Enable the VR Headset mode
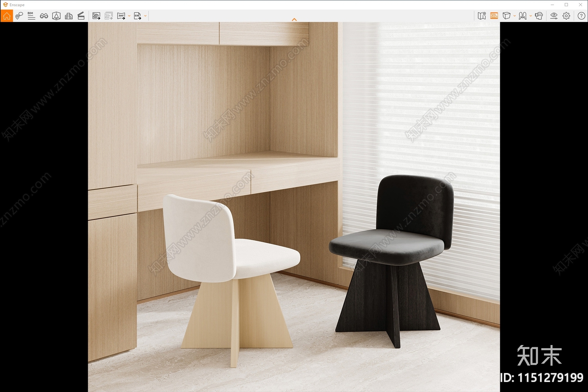The image size is (588, 392). [x=539, y=16]
